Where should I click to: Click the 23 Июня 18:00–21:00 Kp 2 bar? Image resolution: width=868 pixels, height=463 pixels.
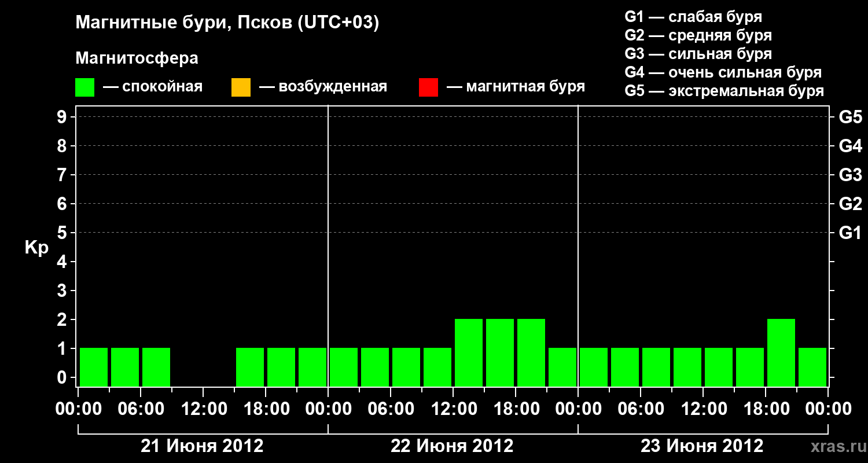pos(781,352)
